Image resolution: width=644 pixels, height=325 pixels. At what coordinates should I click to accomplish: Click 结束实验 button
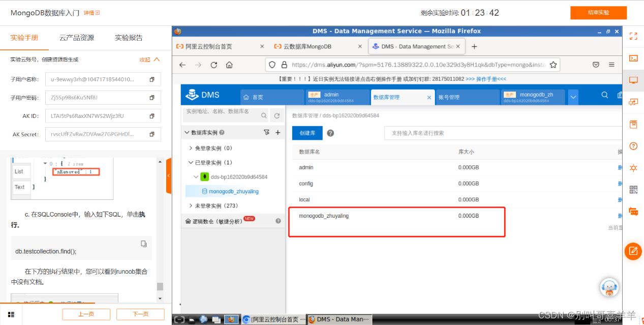click(598, 13)
